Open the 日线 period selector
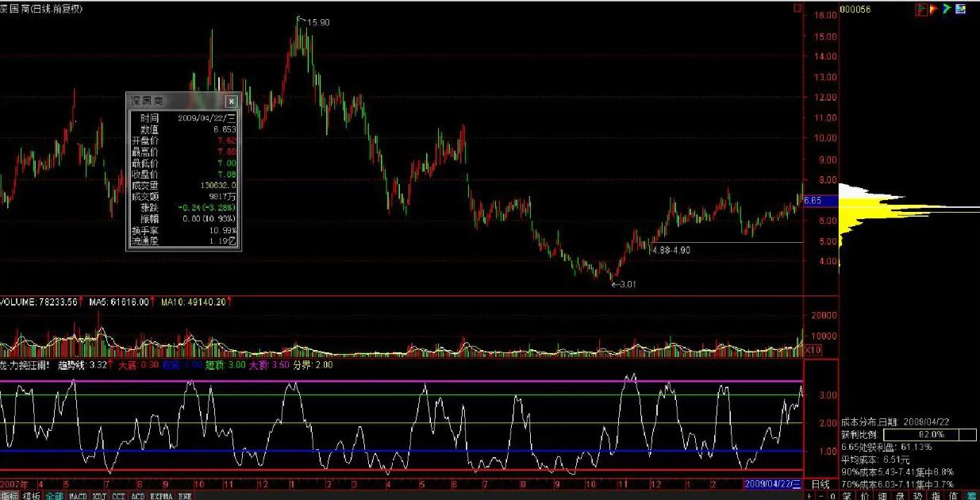The width and height of the screenshot is (980, 500). 820,483
